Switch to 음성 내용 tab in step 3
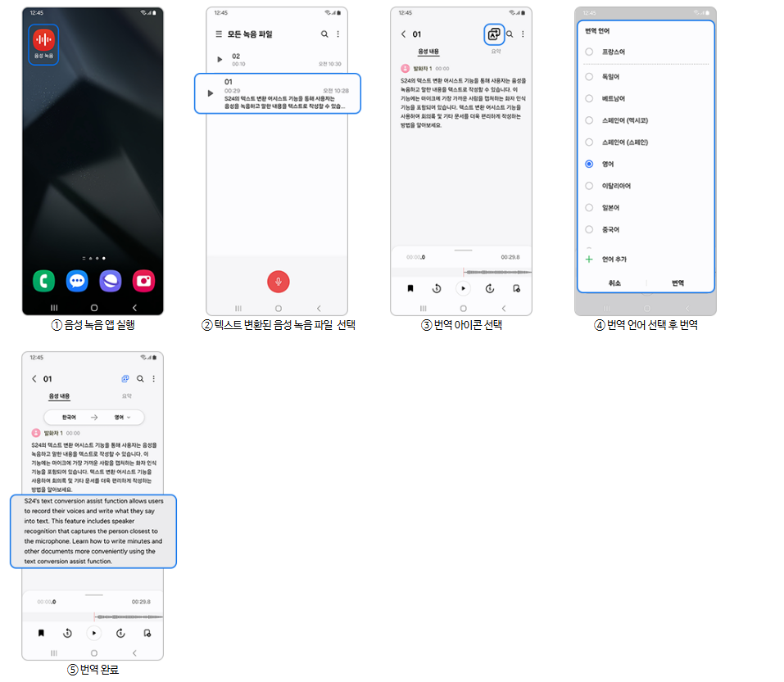 (x=428, y=52)
